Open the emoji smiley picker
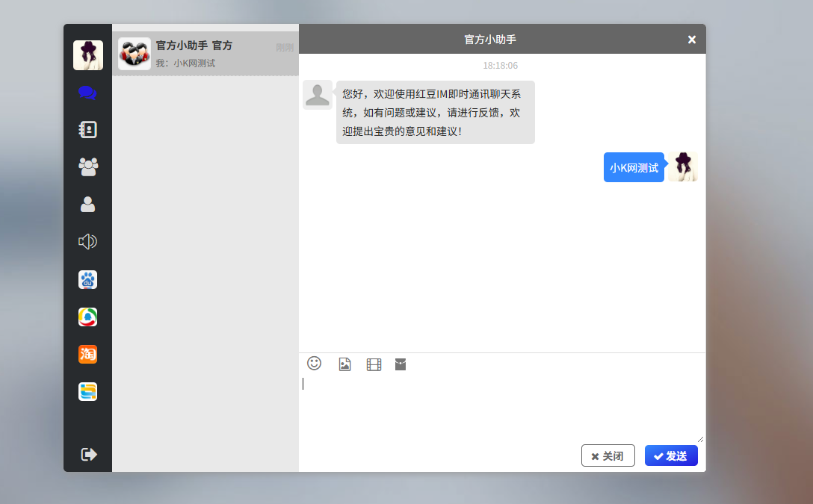Screen dimensions: 813x504 (x=315, y=364)
